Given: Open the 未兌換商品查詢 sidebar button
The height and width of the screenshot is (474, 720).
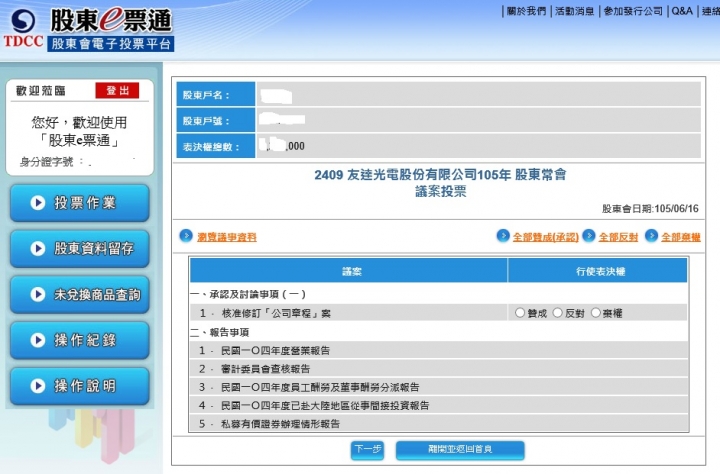Looking at the screenshot, I should 80,295.
